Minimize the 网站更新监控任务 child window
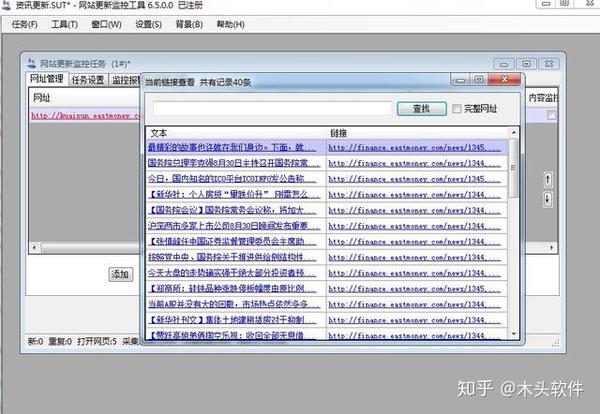 pos(504,64)
